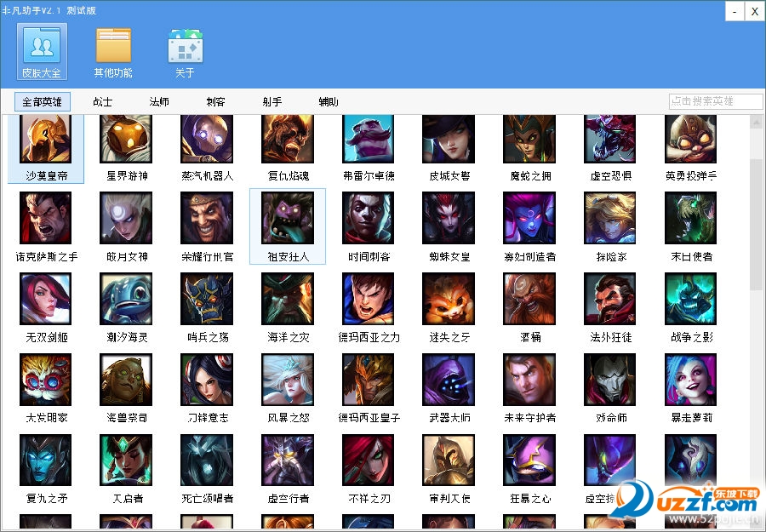Select the 虚空行者 hero icon

pos(288,460)
